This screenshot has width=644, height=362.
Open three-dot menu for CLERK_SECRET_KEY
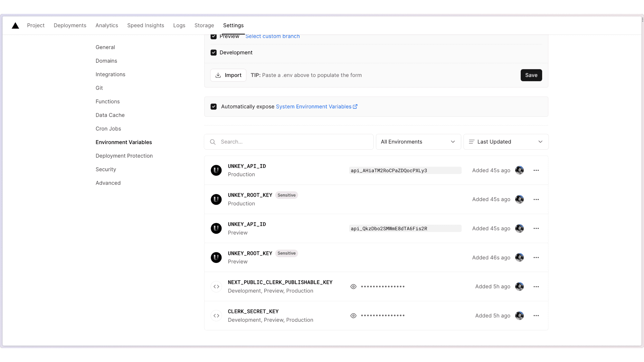point(536,316)
